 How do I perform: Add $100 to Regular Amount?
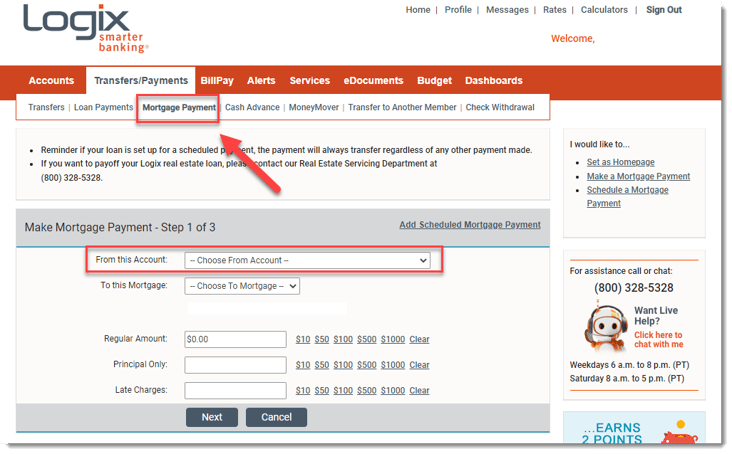pos(343,340)
